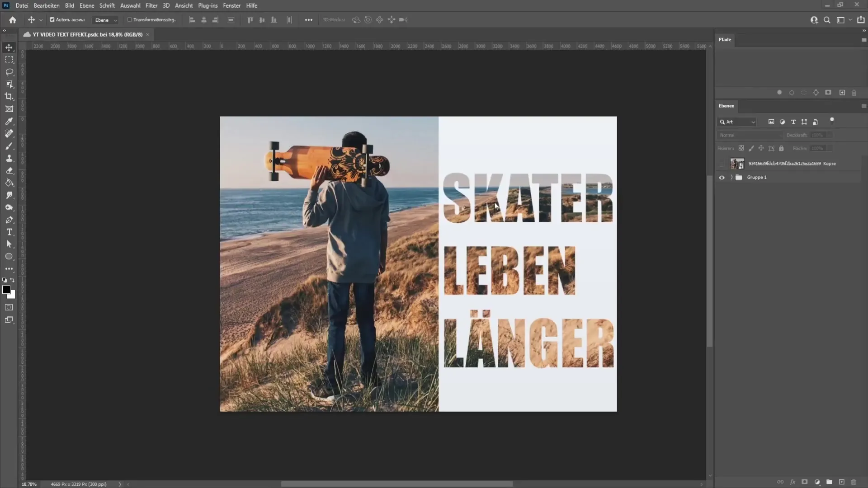Toggle lock all padlock icon
This screenshot has height=488, width=868.
pyautogui.click(x=781, y=148)
